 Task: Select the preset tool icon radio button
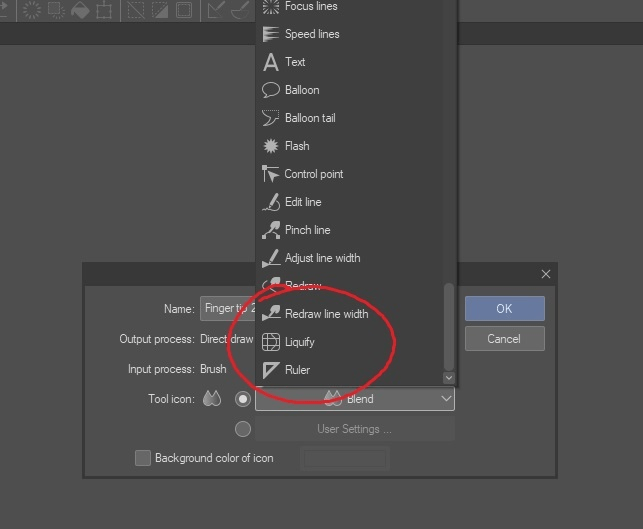pos(243,399)
